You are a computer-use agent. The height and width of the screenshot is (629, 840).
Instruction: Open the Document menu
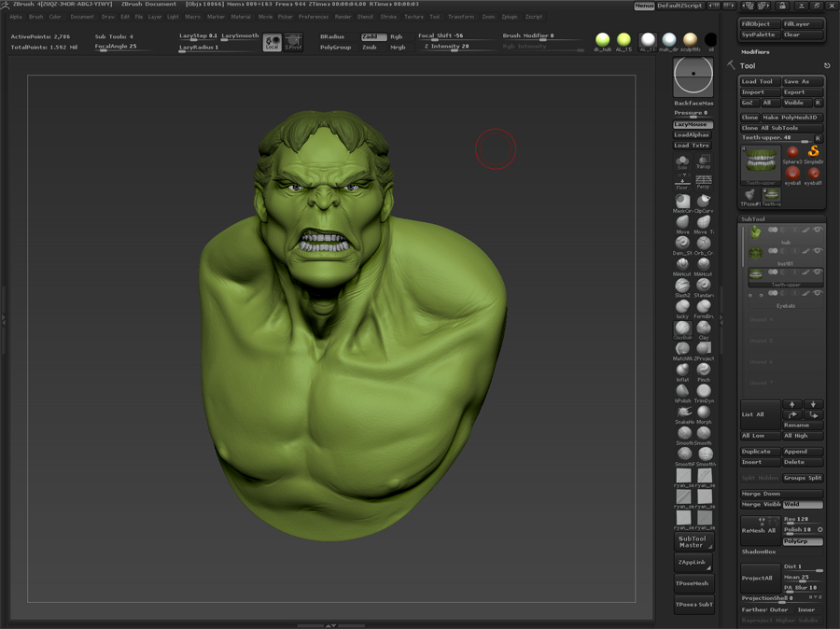[x=82, y=17]
